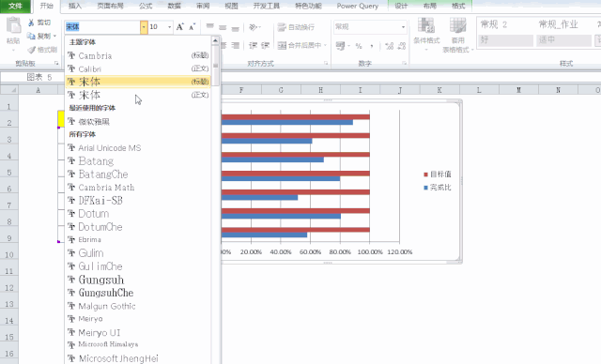Switch to the Developer (开发工具) tab
The width and height of the screenshot is (601, 364).
point(266,6)
